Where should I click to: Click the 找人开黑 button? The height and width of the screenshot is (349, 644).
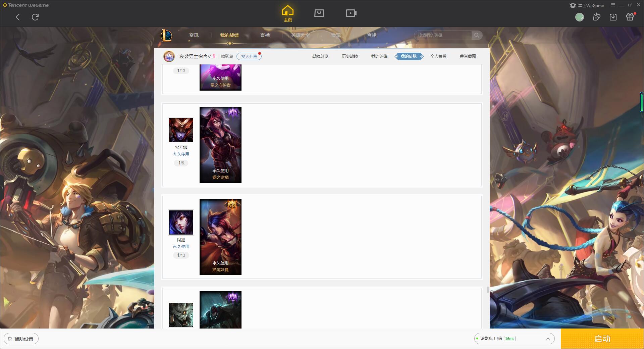coord(249,56)
